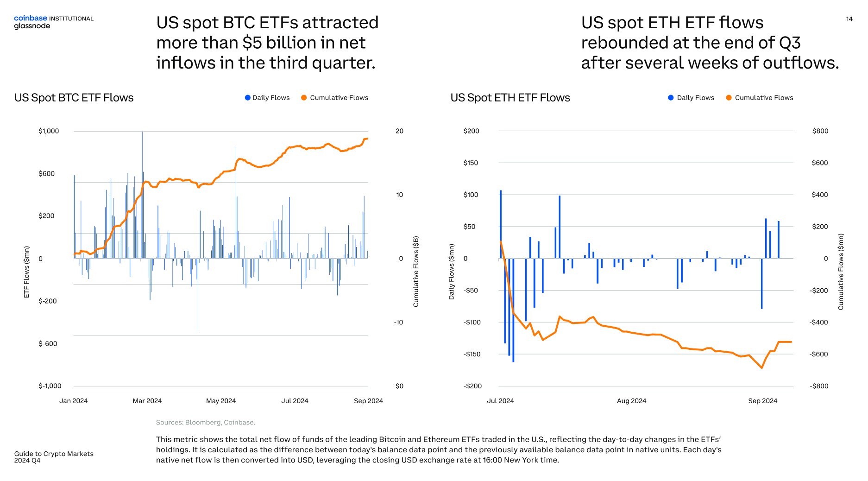Click the US Spot ETH ETF Flows title
The width and height of the screenshot is (868, 481).
510,98
